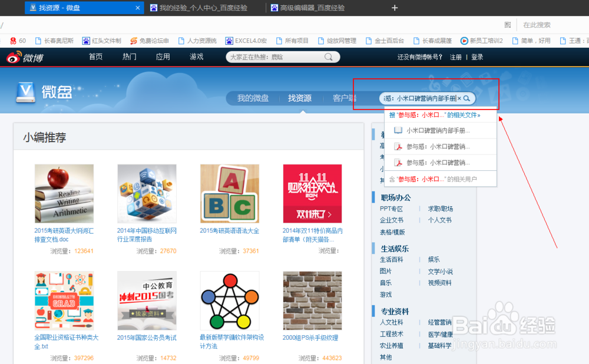Open the 人力资源统 bookmark

[x=197, y=41]
